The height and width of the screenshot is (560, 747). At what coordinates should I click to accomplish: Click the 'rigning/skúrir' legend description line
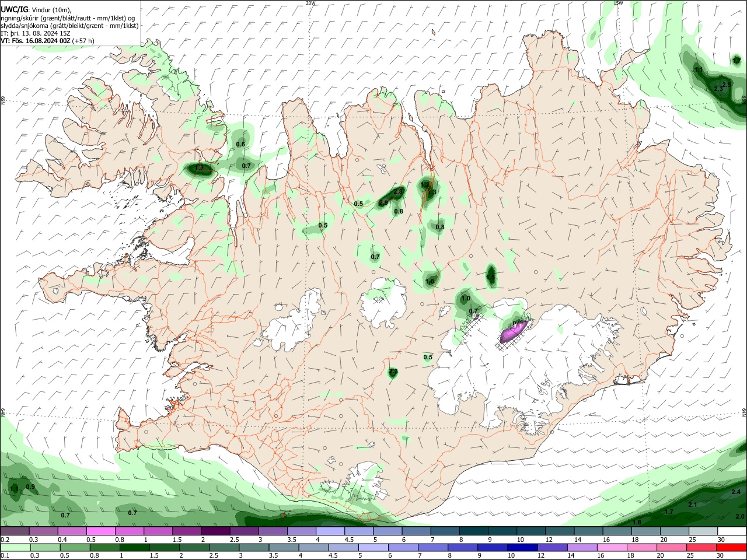(68, 18)
